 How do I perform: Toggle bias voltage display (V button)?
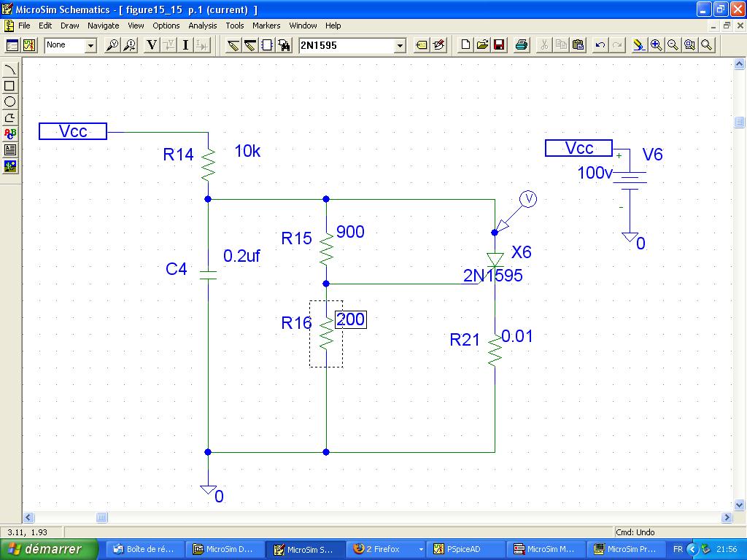pos(152,45)
